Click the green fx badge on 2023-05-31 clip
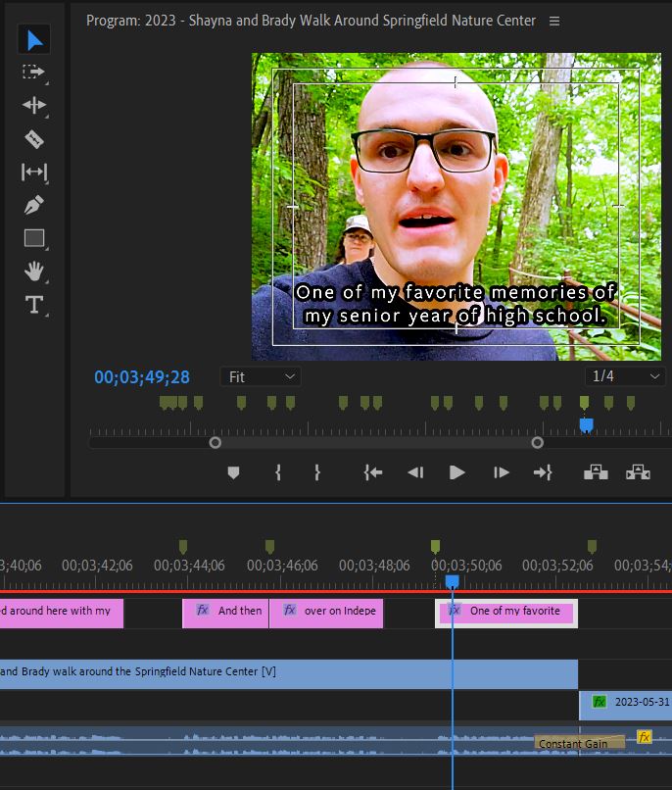This screenshot has height=790, width=672. click(x=599, y=702)
